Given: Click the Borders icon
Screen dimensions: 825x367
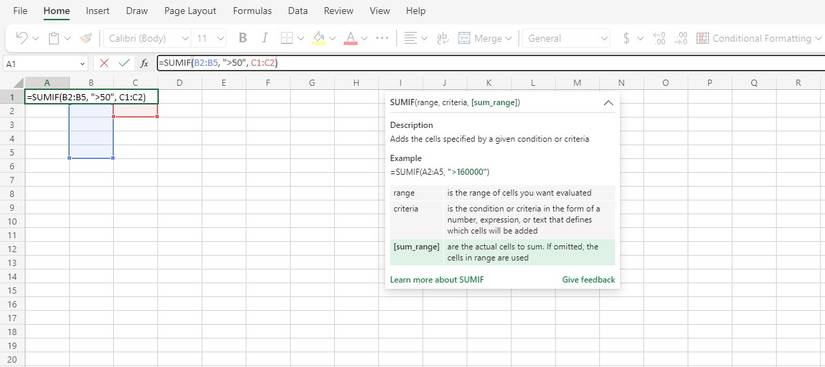Looking at the screenshot, I should tap(287, 38).
